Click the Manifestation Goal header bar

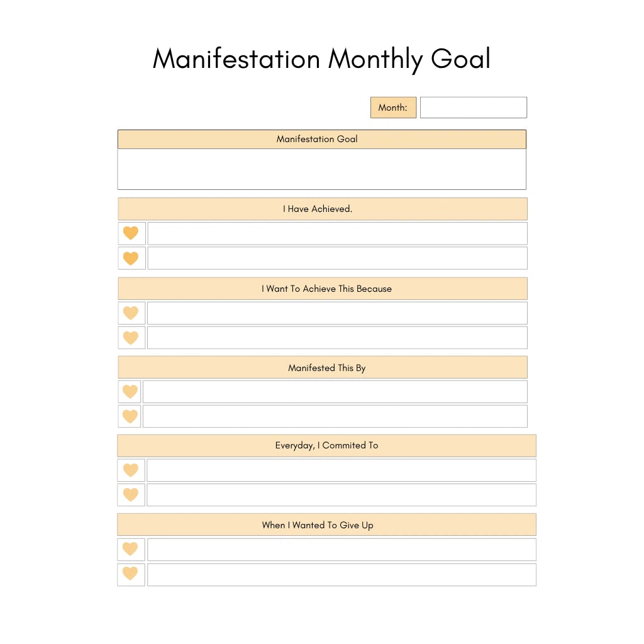tap(321, 139)
